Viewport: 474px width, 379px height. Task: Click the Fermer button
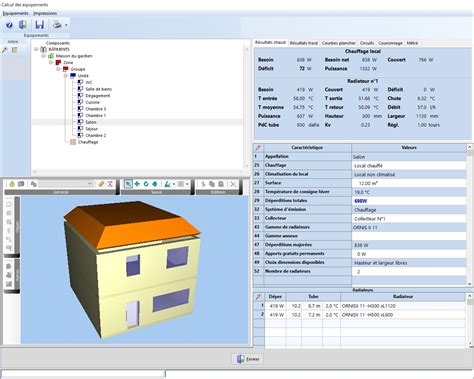tap(248, 359)
